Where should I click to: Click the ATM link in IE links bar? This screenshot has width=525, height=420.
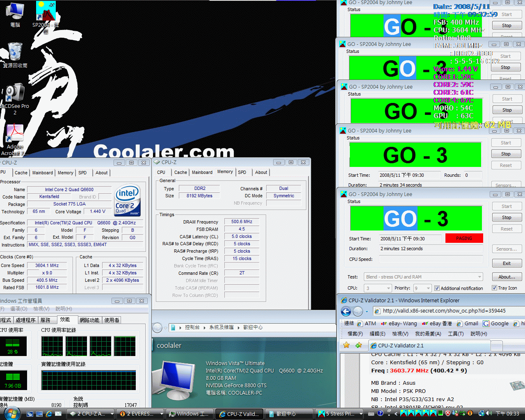pyautogui.click(x=366, y=324)
